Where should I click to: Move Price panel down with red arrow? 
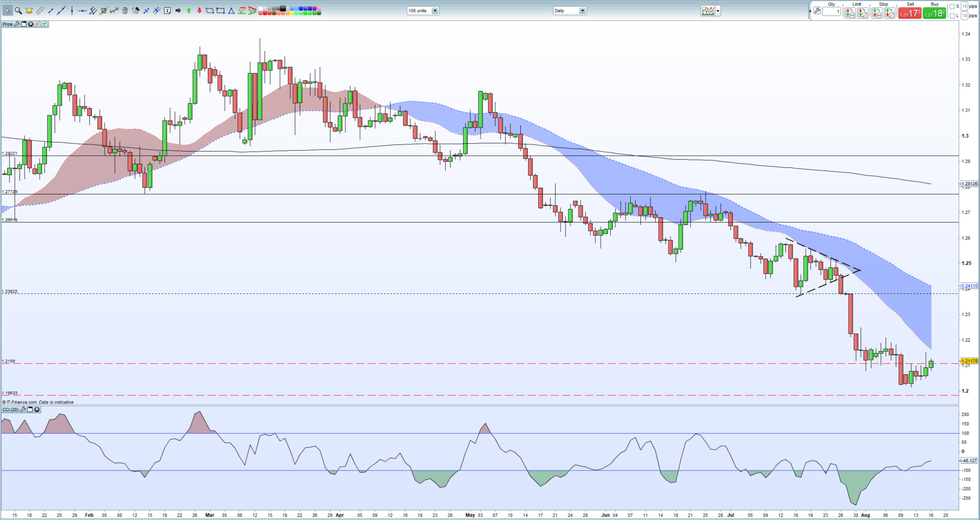[37, 24]
